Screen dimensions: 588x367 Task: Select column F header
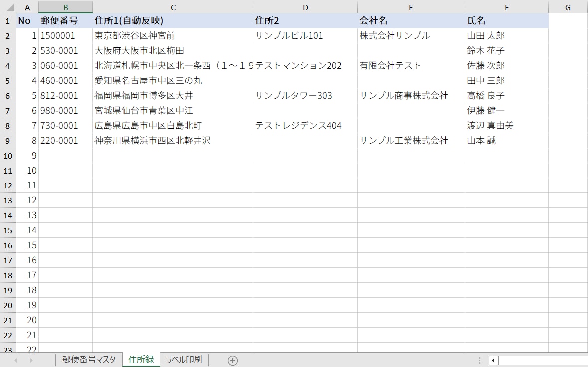[507, 7]
